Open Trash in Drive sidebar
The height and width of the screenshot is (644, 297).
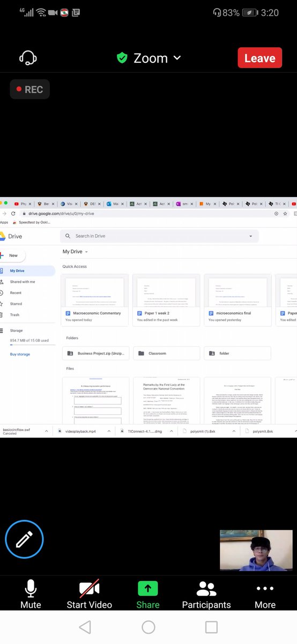(x=14, y=315)
